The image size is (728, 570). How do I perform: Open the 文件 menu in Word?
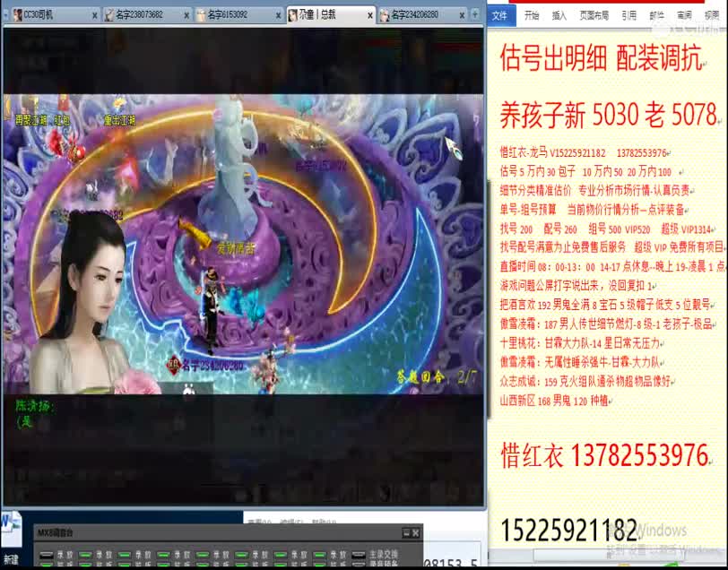pos(501,16)
